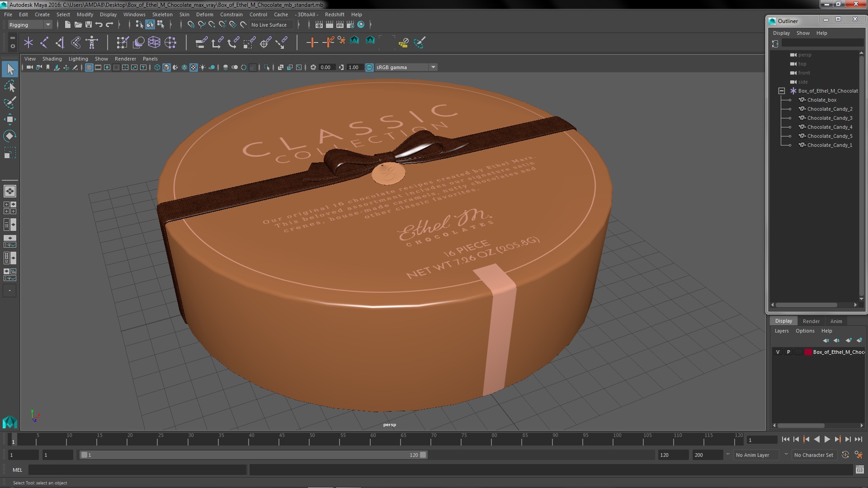This screenshot has width=868, height=488.
Task: Click the MEL command input field
Action: coord(137,470)
